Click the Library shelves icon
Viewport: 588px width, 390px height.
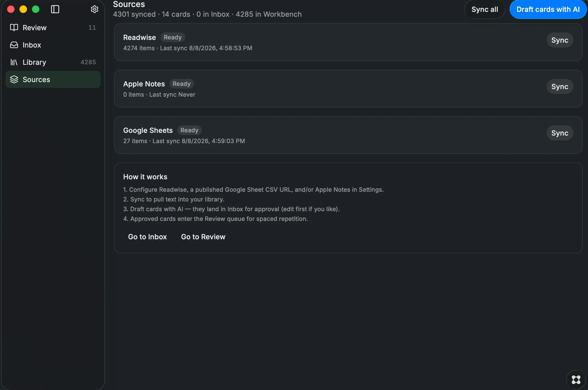[x=14, y=62]
